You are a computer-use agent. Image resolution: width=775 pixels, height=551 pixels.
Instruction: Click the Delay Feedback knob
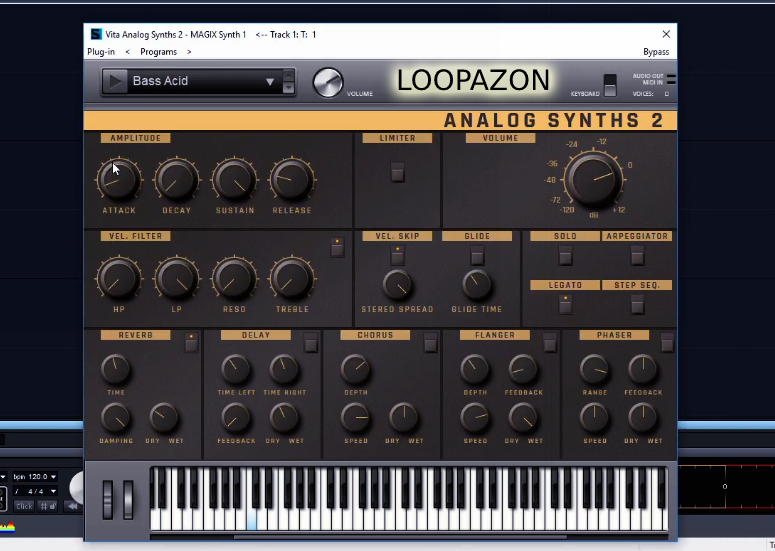236,418
